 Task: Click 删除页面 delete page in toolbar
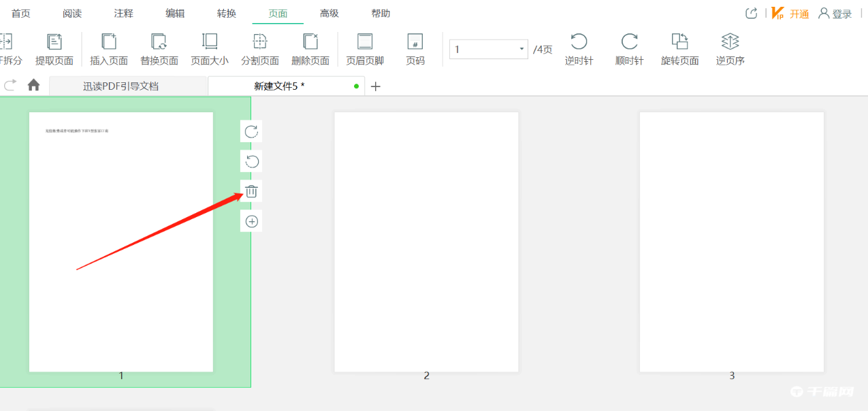click(x=310, y=42)
